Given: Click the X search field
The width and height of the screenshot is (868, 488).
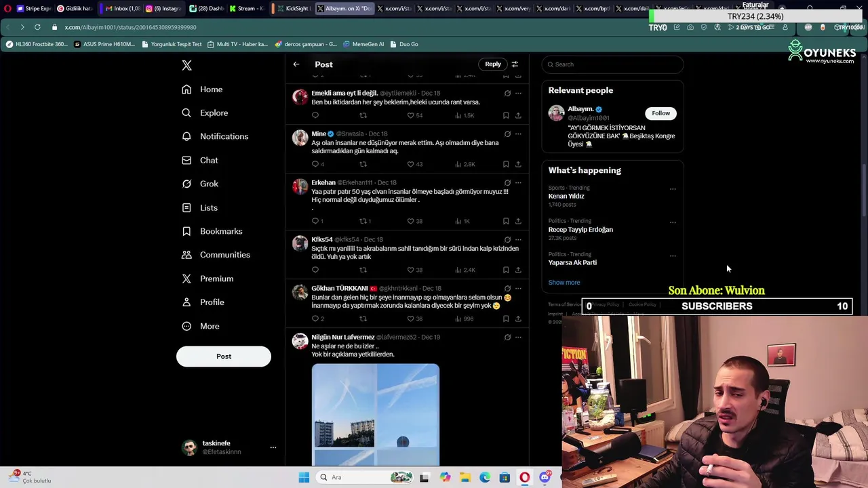Looking at the screenshot, I should 612,64.
